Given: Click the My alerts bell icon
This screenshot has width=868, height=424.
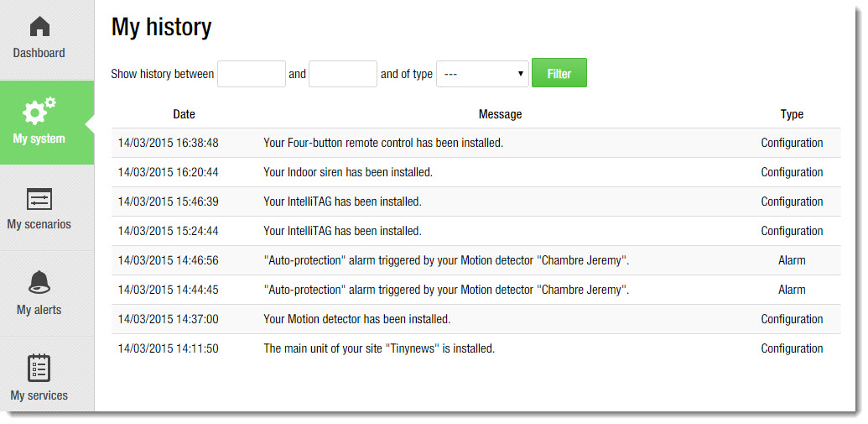Looking at the screenshot, I should [x=39, y=283].
